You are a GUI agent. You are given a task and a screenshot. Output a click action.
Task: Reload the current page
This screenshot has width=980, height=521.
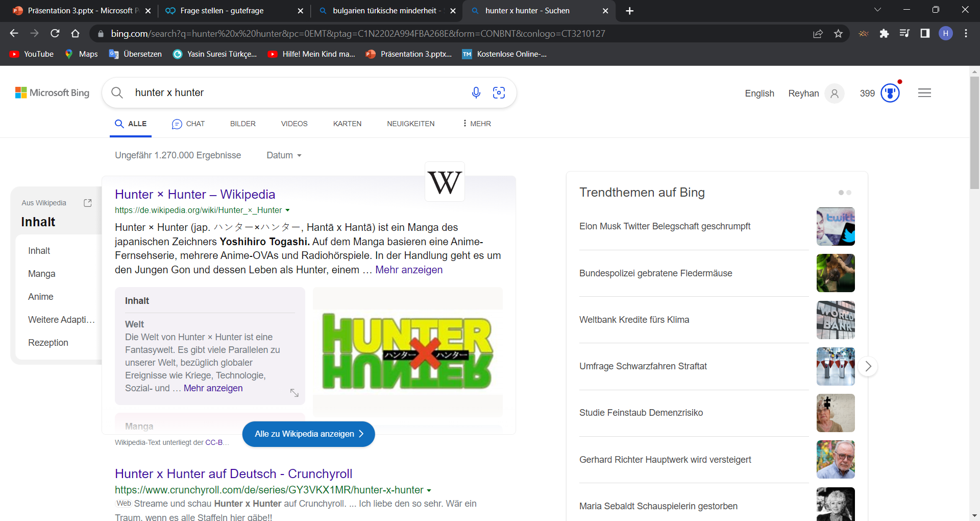[55, 33]
